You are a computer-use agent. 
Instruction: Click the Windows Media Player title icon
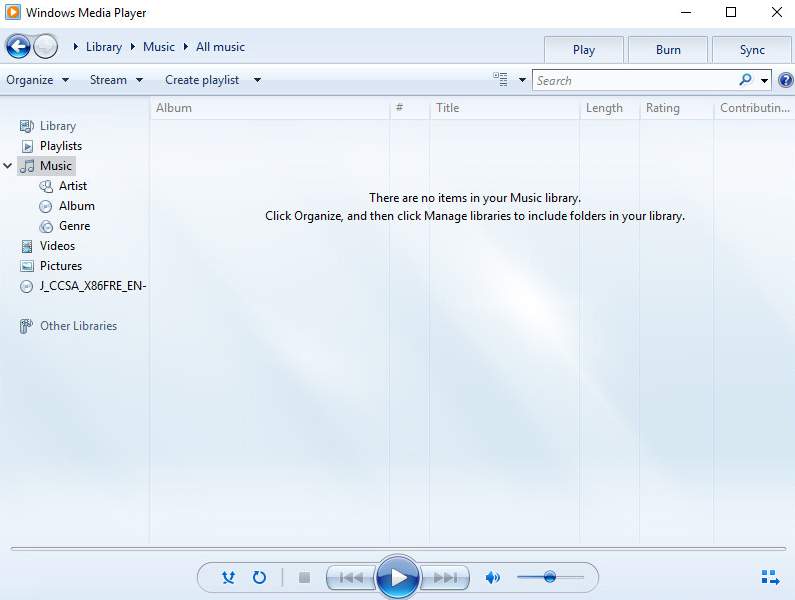click(x=13, y=12)
